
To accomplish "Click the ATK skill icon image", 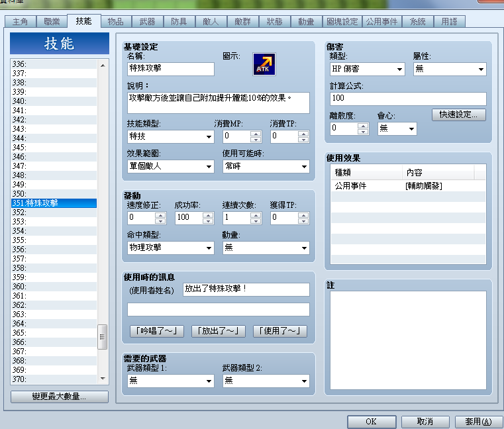I will tap(264, 64).
